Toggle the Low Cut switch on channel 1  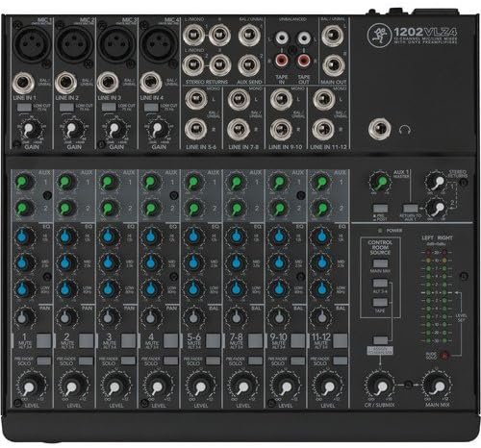(x=24, y=107)
